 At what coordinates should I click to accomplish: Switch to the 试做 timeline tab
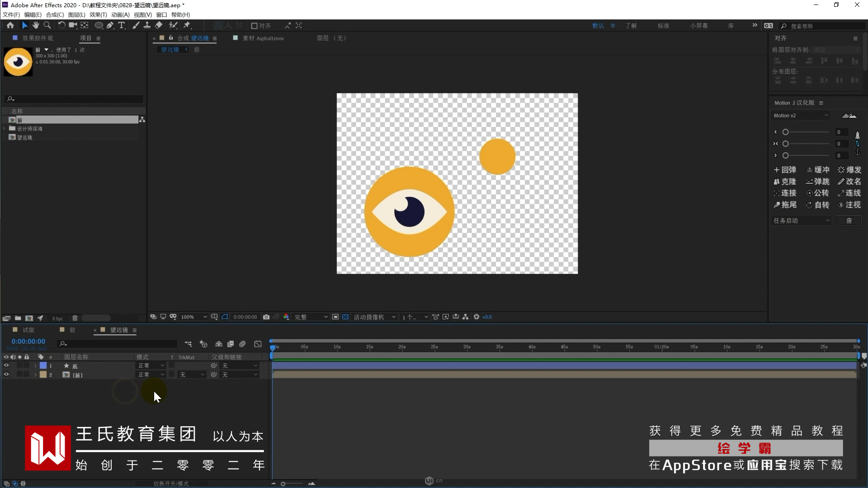click(x=28, y=330)
